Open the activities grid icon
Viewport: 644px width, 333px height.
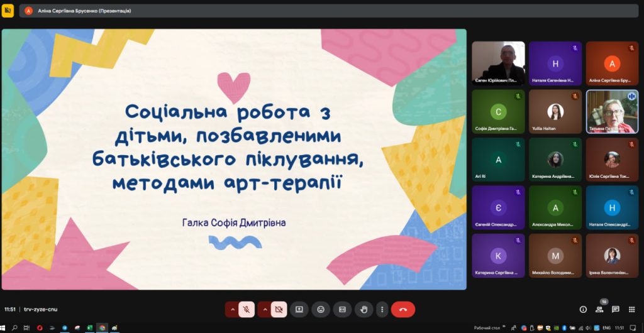(x=631, y=309)
